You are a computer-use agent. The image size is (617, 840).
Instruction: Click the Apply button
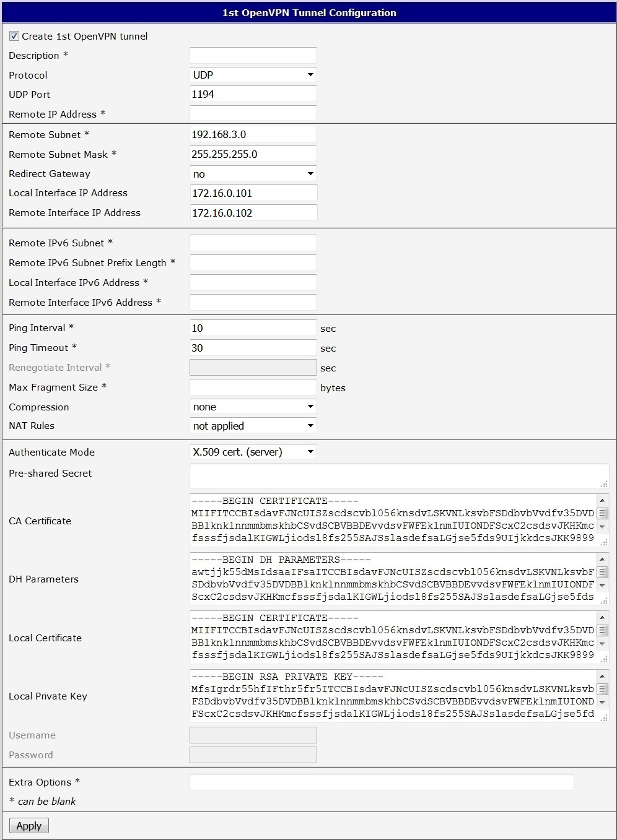click(29, 826)
